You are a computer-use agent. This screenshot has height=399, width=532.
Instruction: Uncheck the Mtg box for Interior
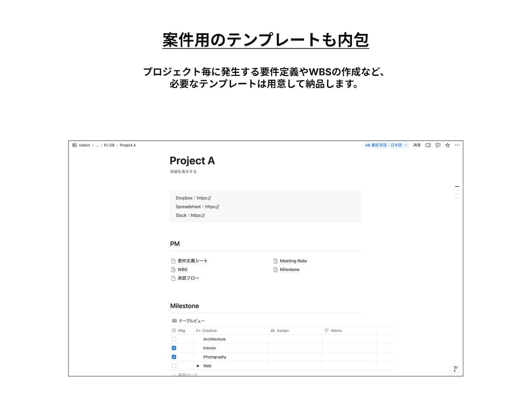point(174,348)
